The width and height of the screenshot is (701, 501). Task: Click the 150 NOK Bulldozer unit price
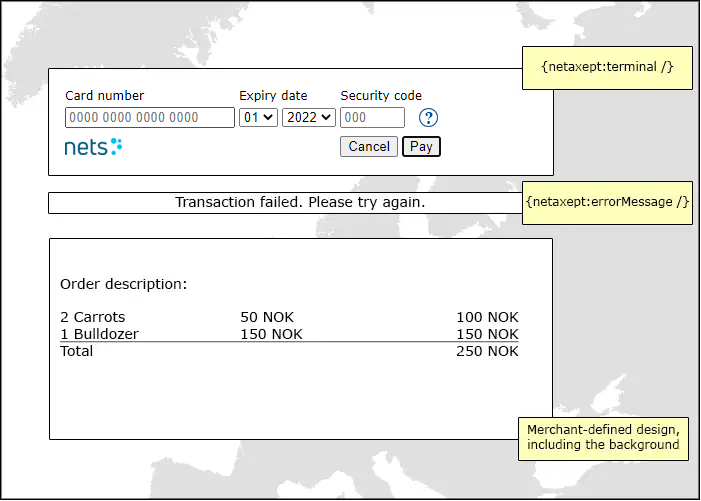pyautogui.click(x=271, y=334)
